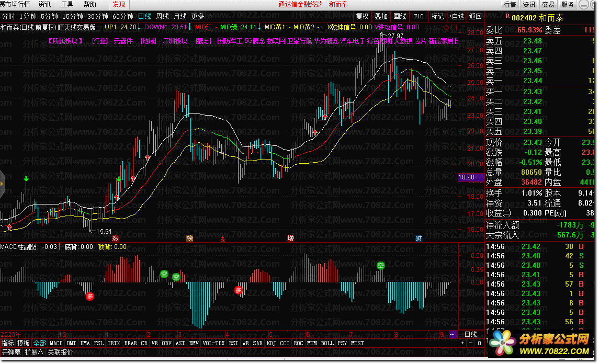
Task: Select 日线 daily period
Action: pos(144,16)
